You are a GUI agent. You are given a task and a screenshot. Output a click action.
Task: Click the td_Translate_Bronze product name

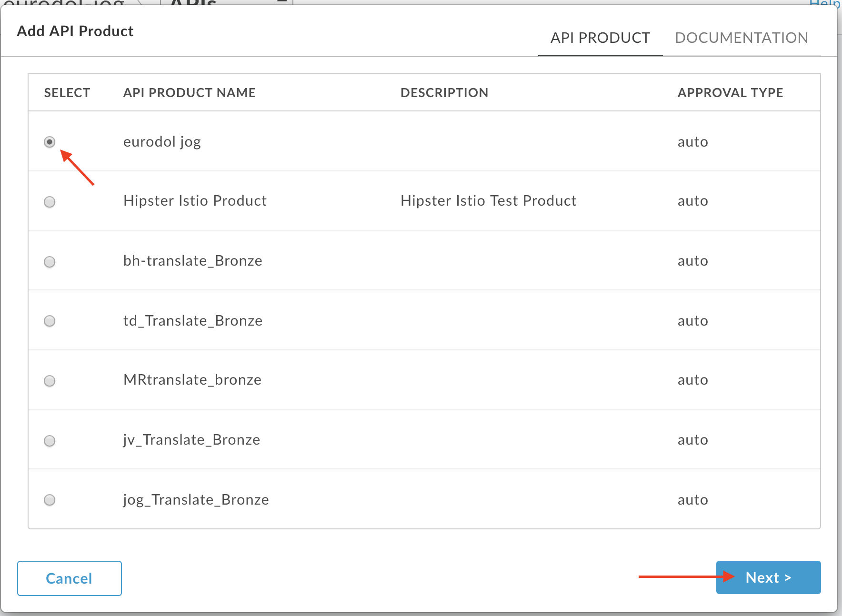pyautogui.click(x=193, y=321)
